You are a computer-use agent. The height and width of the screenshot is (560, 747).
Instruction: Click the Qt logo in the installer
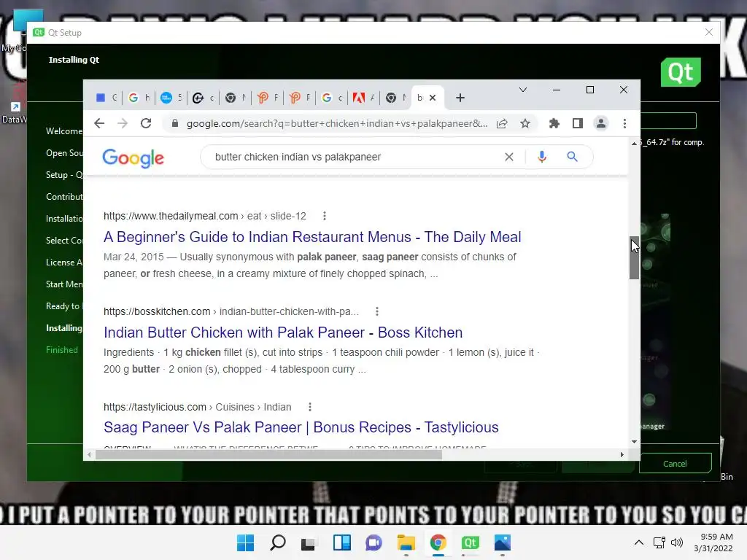coord(681,72)
